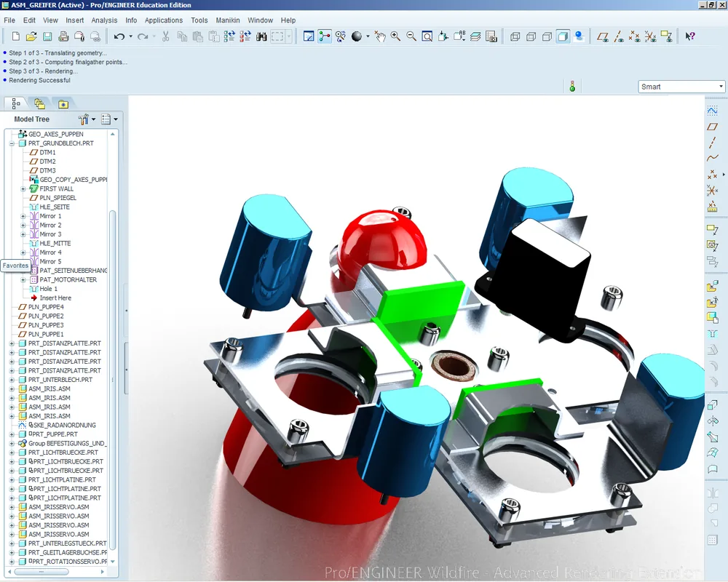
Task: Switch to Shaded display style
Action: tap(563, 36)
